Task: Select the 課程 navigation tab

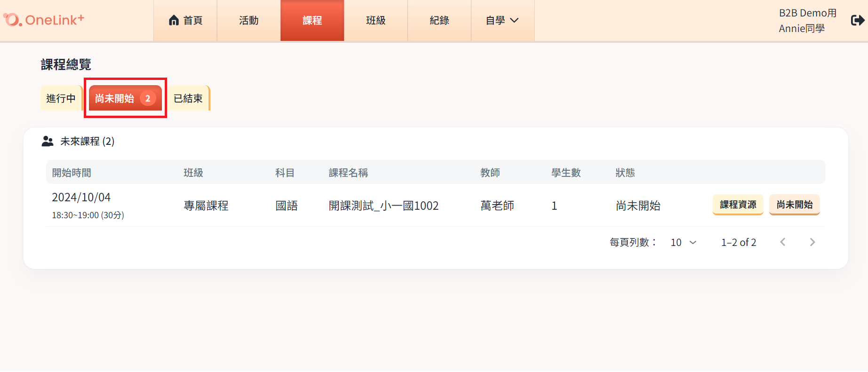Action: click(x=313, y=20)
